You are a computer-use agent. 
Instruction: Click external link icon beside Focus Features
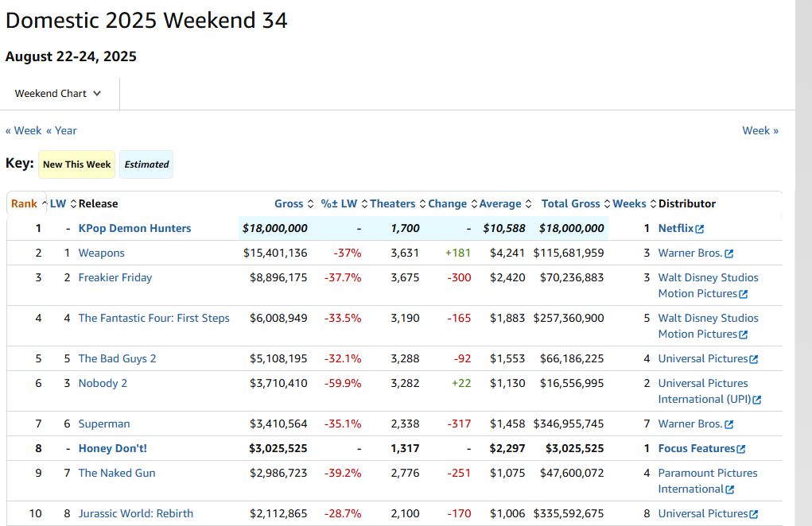point(741,449)
